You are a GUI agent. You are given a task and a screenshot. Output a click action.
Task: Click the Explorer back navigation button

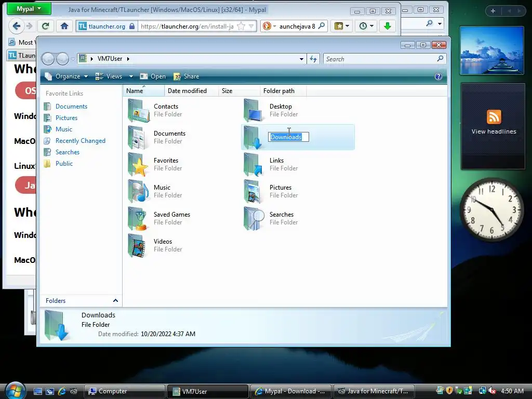tap(48, 59)
